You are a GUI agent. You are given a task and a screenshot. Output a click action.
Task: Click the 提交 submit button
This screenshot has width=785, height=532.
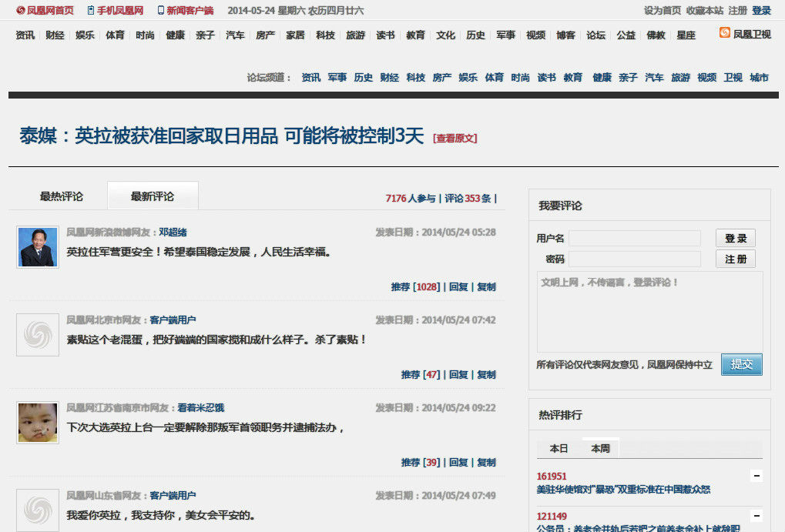pos(741,364)
